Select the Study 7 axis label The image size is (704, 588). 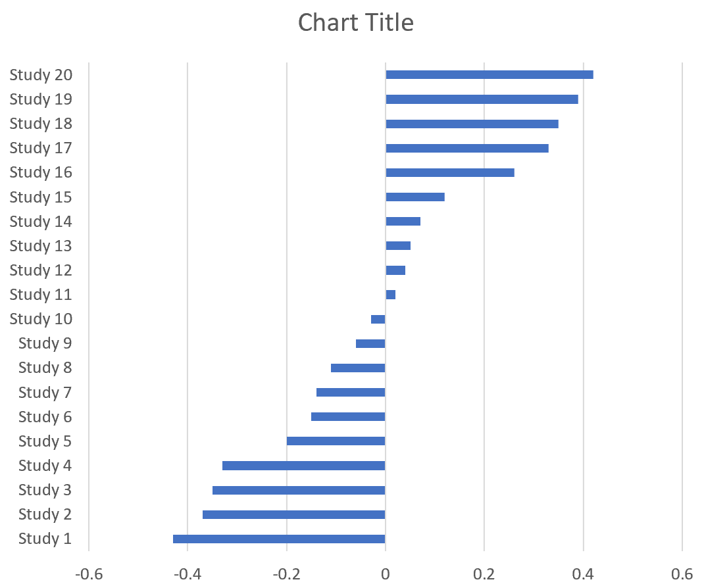(45, 393)
